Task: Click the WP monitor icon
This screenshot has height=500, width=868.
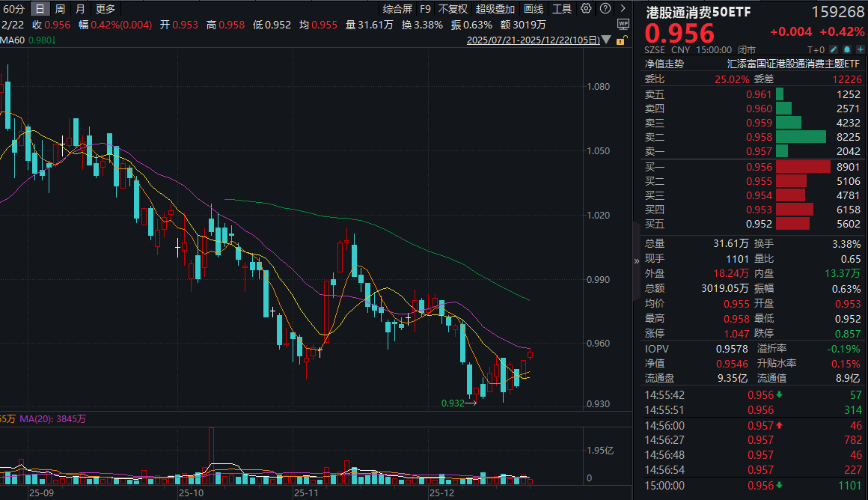Action: tap(624, 24)
